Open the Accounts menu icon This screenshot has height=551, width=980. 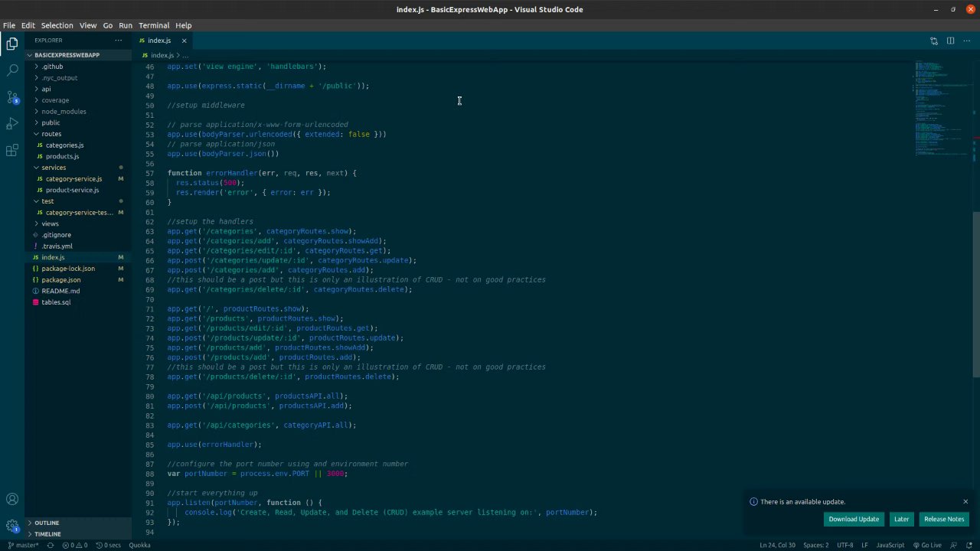(x=12, y=500)
